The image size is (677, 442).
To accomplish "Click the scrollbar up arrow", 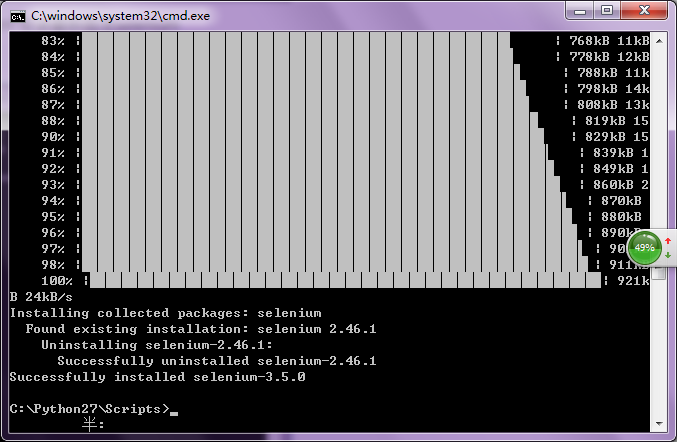I will (659, 41).
